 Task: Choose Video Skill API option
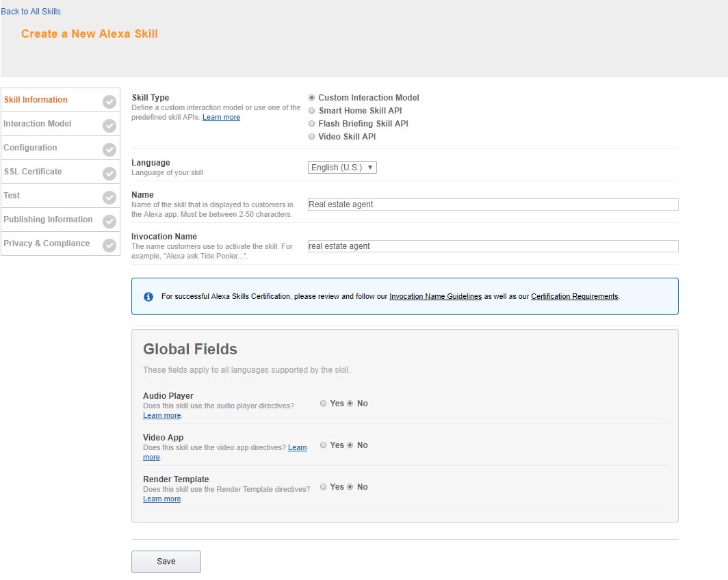pyautogui.click(x=311, y=136)
